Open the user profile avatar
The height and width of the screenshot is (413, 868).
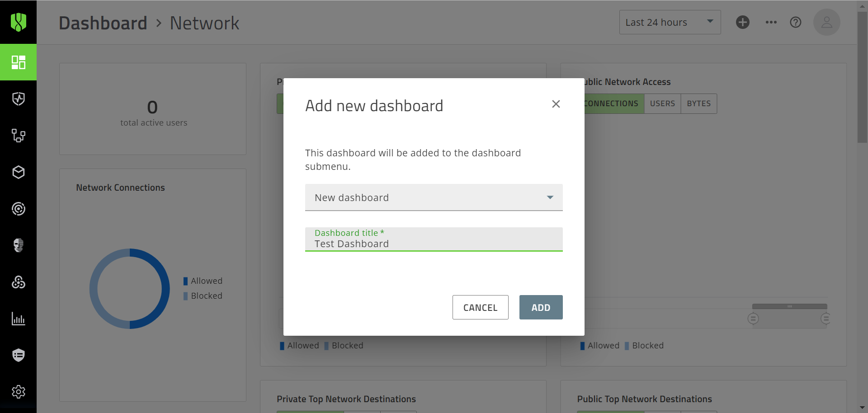click(827, 22)
